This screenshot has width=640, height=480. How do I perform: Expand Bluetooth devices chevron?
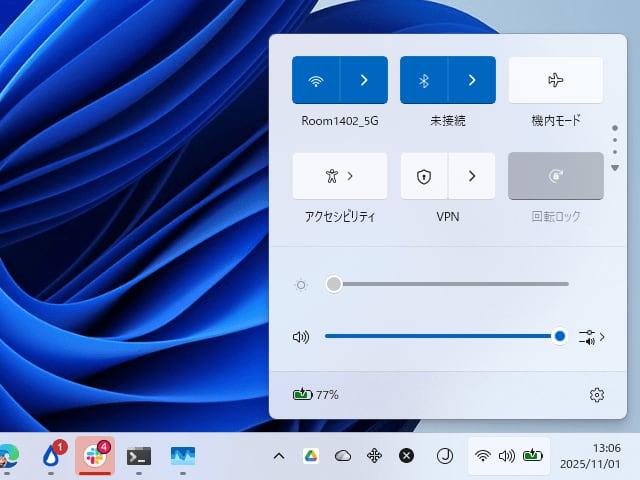click(x=471, y=80)
